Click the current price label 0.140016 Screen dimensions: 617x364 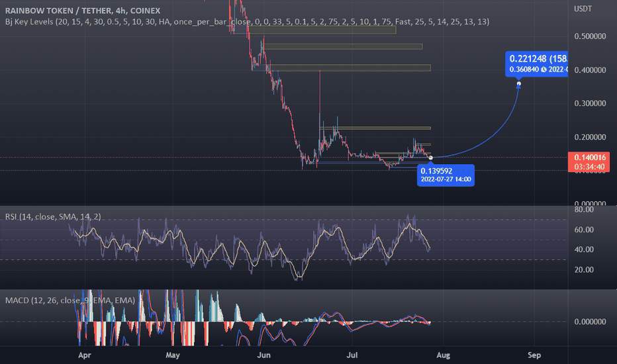click(x=589, y=158)
